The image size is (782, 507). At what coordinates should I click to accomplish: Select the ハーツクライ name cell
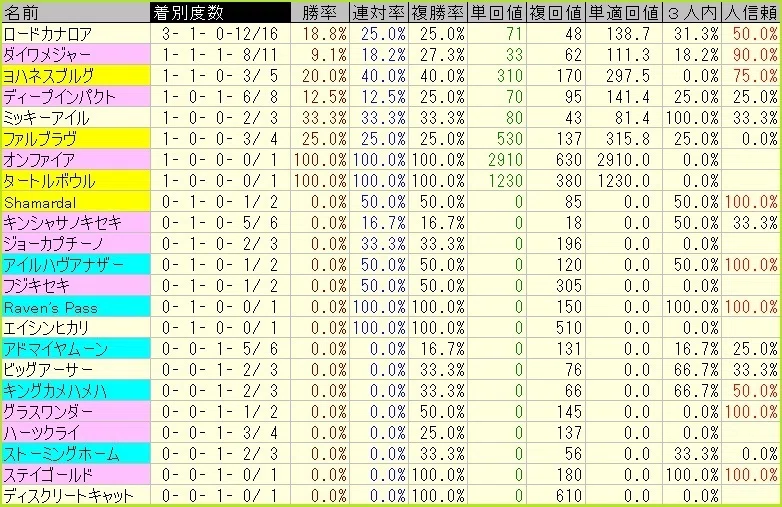tap(75, 433)
